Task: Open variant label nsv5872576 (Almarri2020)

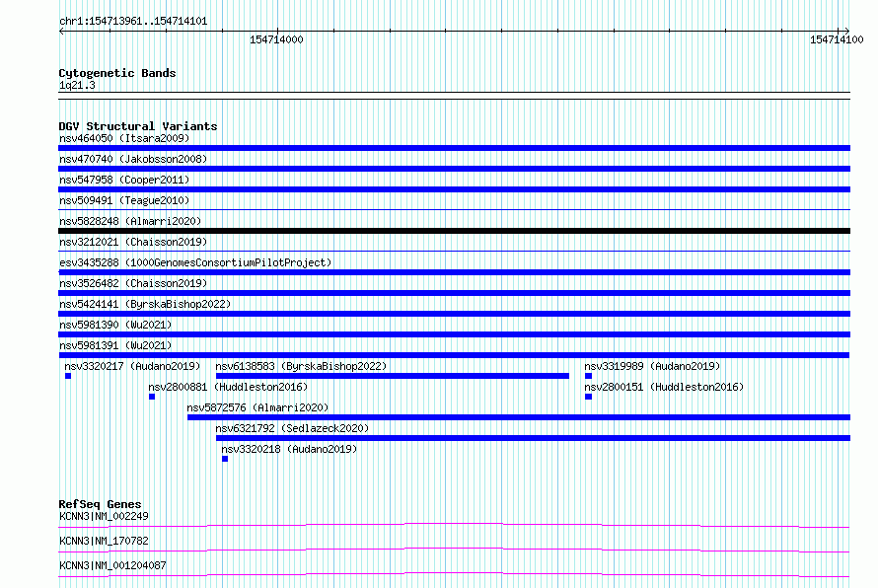Action: tap(257, 407)
